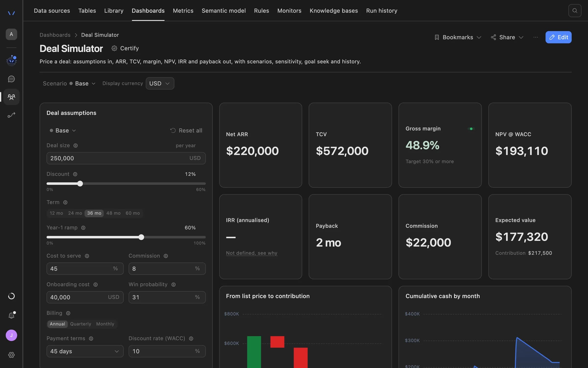This screenshot has height=368, width=588.
Task: Show info for Onboarding cost
Action: point(96,285)
